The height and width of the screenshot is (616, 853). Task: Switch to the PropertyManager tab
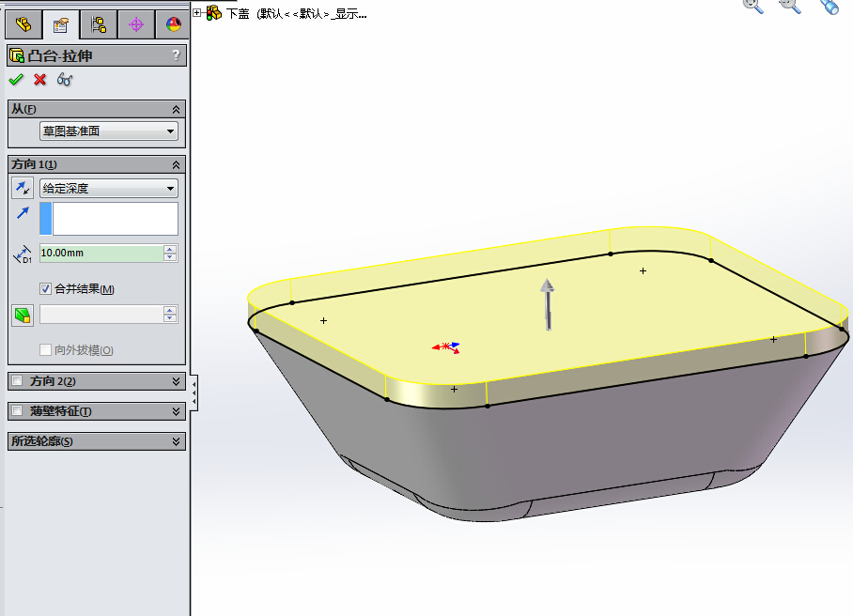tap(60, 25)
